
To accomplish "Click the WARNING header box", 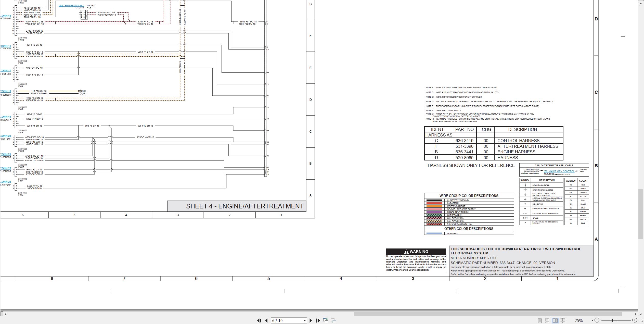I will pyautogui.click(x=416, y=252).
